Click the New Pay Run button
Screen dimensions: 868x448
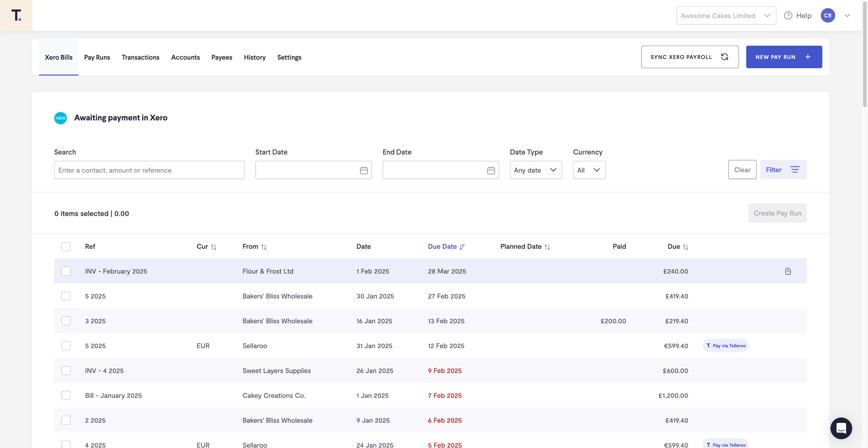784,57
